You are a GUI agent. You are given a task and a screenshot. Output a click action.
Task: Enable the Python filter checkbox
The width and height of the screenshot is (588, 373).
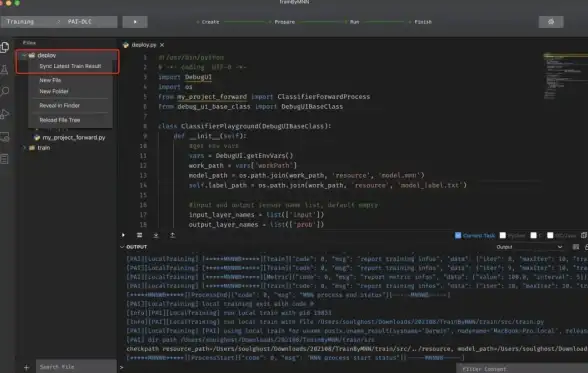[503, 235]
